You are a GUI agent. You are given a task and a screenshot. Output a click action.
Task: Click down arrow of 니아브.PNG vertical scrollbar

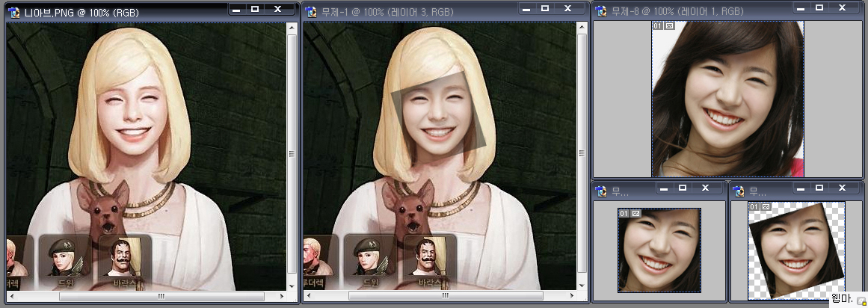[x=292, y=286]
